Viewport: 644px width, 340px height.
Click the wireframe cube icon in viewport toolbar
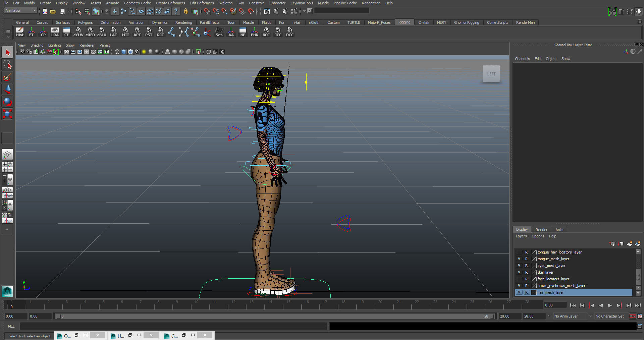click(x=117, y=52)
